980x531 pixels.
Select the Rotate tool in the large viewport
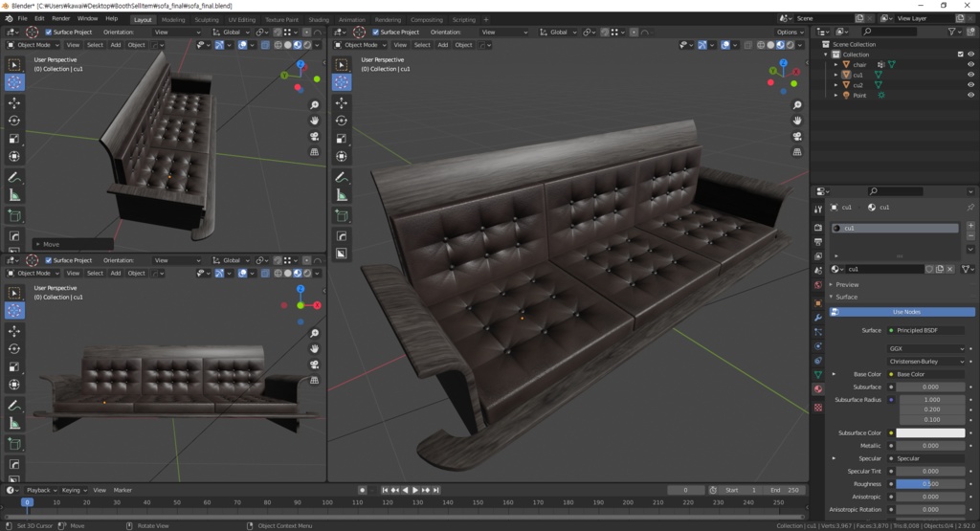click(341, 121)
